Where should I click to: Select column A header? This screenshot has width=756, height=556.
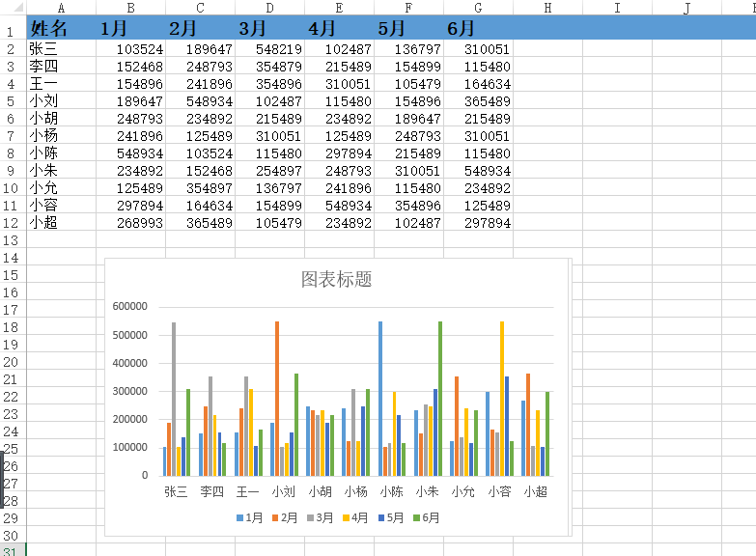coord(61,7)
